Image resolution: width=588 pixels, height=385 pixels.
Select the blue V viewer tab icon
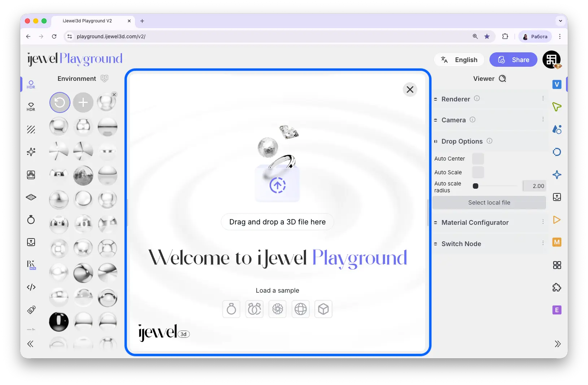point(557,84)
